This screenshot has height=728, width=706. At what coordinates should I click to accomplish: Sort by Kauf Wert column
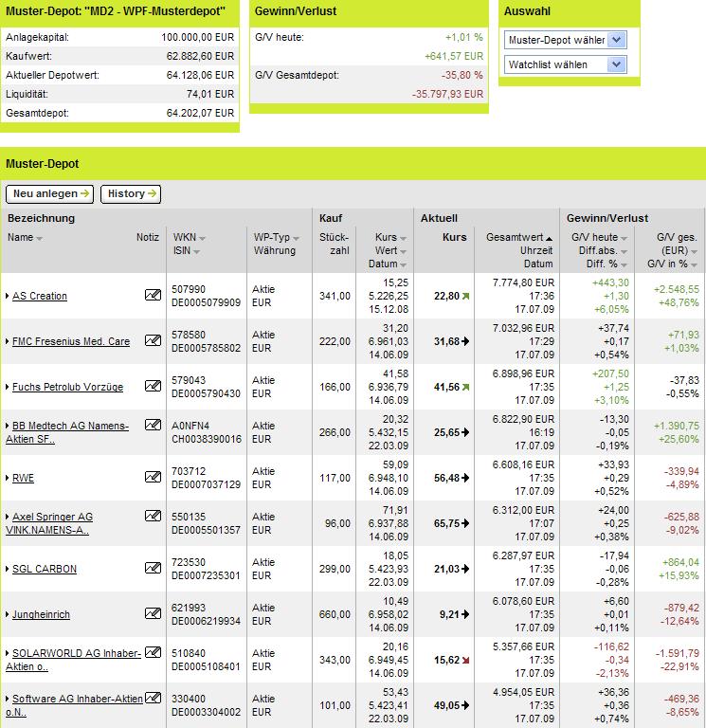[403, 252]
